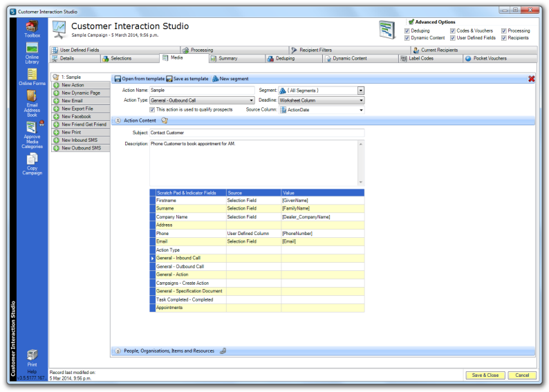Click the Subject input field
The width and height of the screenshot is (549, 392).
[x=256, y=132]
